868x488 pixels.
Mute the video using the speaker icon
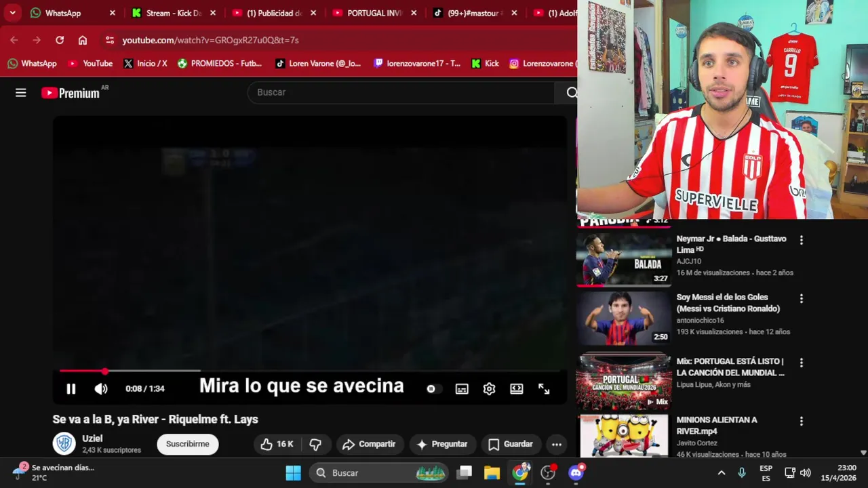click(101, 388)
